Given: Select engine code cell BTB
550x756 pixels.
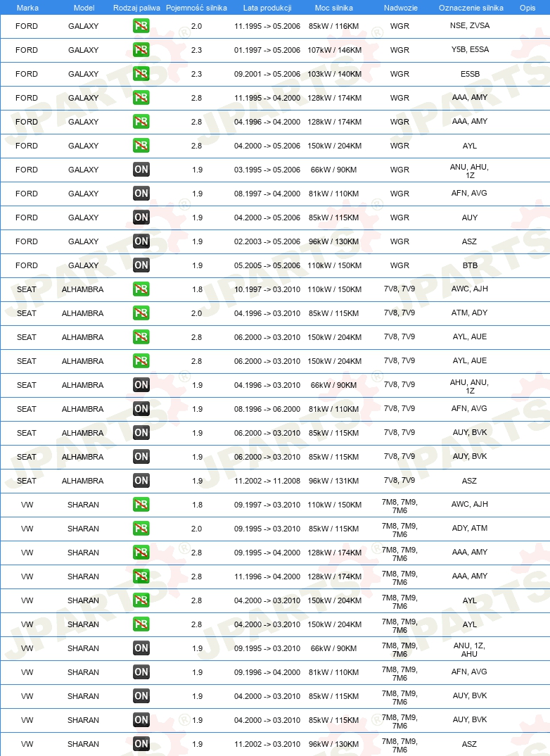Looking at the screenshot, I should pos(470,265).
